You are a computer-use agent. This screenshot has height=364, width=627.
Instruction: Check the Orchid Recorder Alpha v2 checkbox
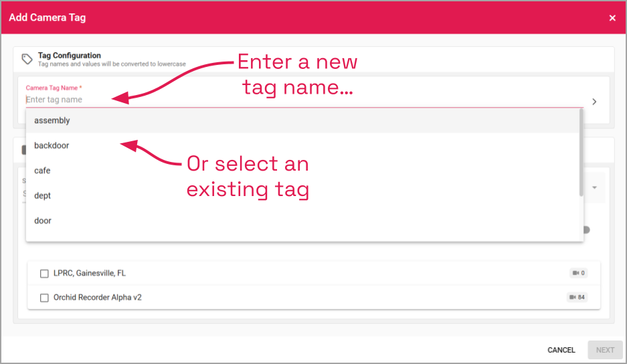[x=44, y=298]
